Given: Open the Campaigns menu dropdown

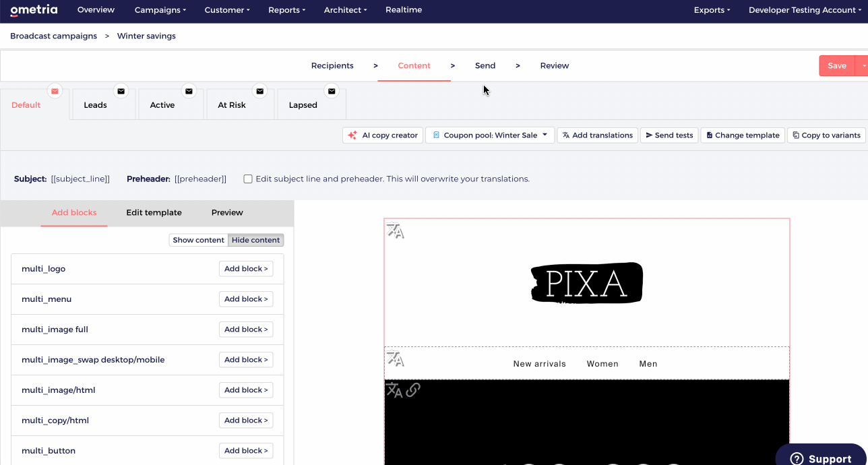Looking at the screenshot, I should [x=160, y=10].
